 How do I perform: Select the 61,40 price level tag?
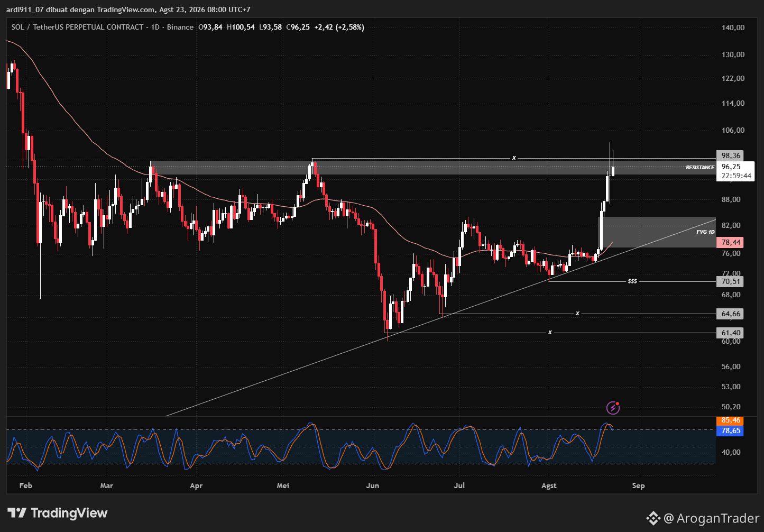coord(730,333)
